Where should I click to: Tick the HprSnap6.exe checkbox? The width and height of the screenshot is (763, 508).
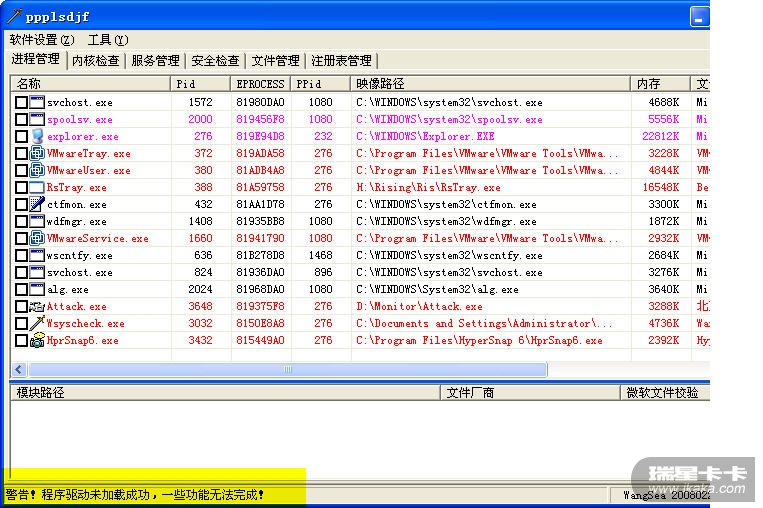pyautogui.click(x=21, y=340)
